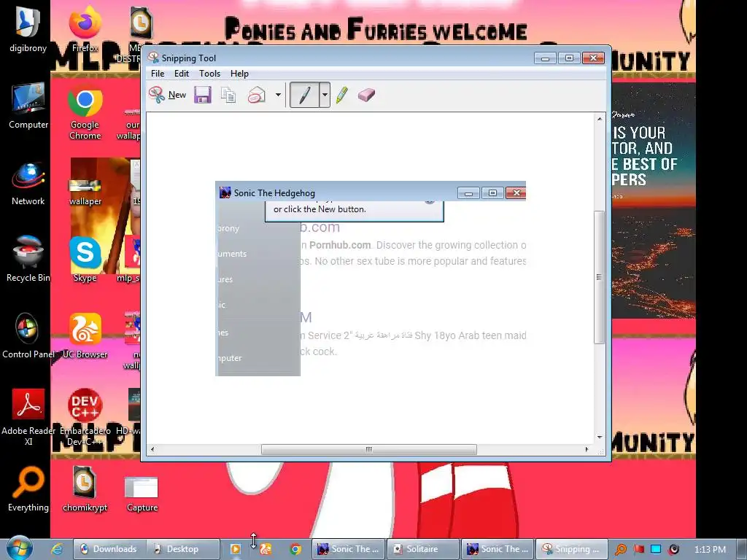
Task: Open the Tools menu in Snipping Tool
Action: 209,74
